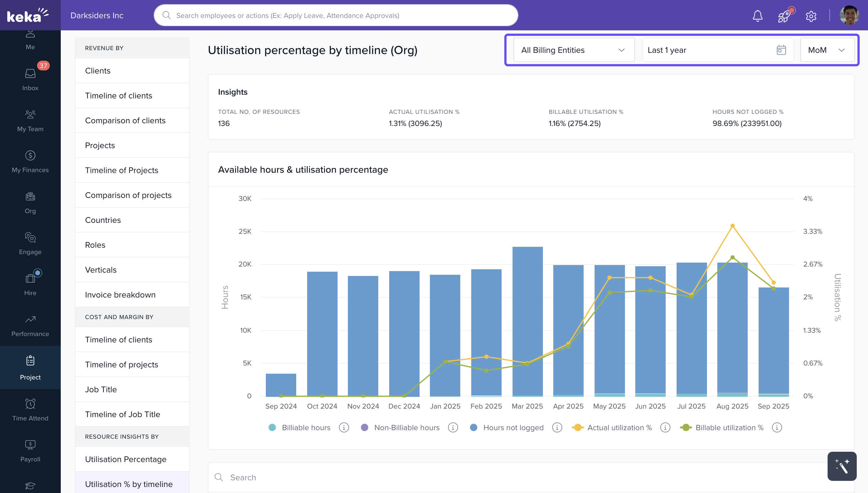Click the employee search bar
The height and width of the screenshot is (493, 868).
tap(335, 15)
